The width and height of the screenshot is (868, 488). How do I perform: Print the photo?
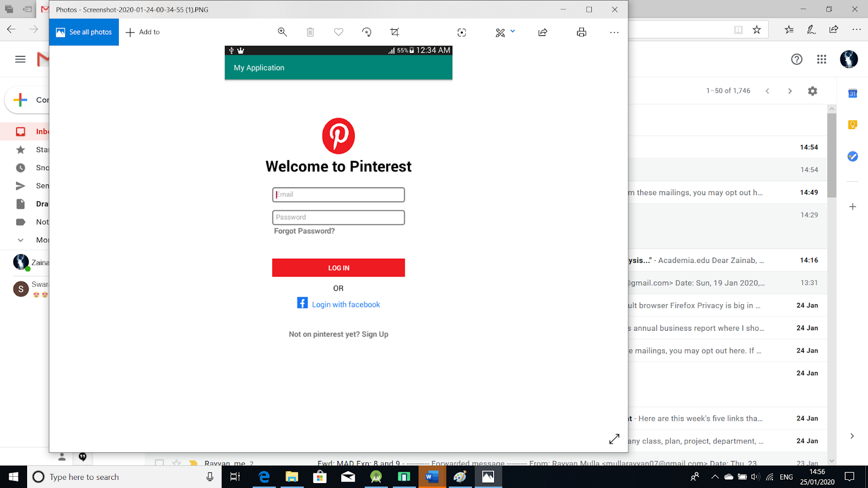click(x=582, y=33)
